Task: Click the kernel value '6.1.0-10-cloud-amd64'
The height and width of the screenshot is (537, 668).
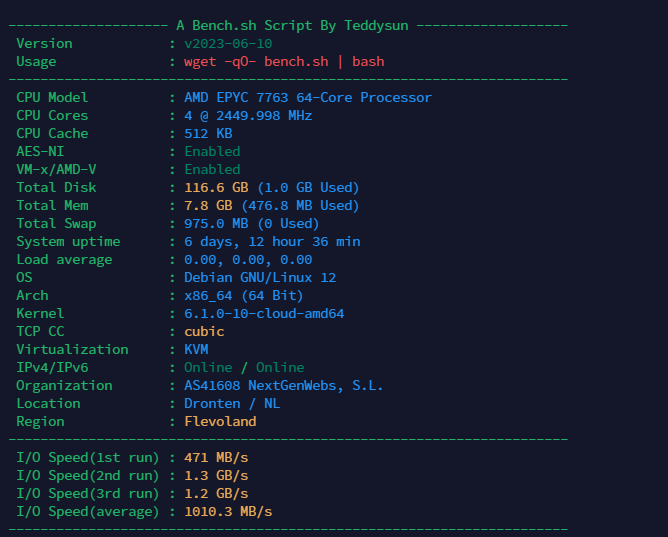Action: coord(264,314)
